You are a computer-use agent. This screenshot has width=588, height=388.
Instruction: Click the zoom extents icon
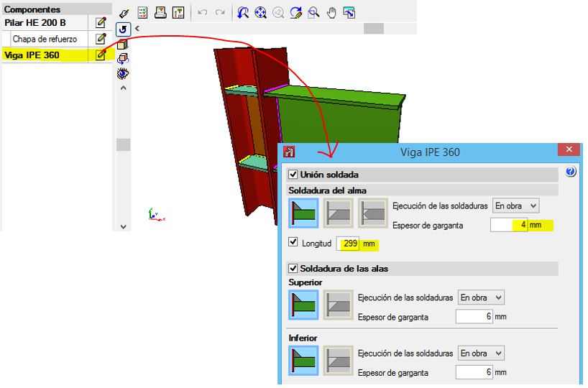(260, 13)
